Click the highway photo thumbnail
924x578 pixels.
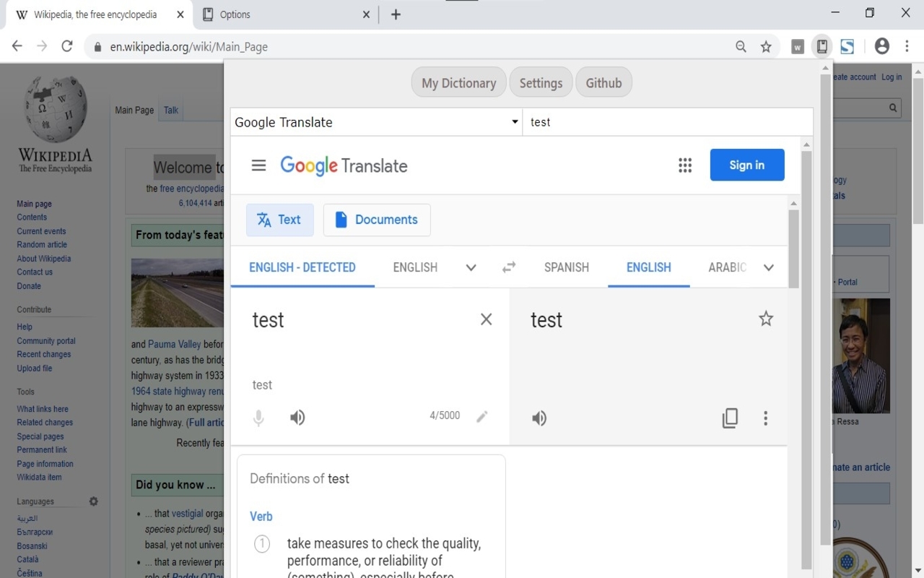click(x=178, y=293)
